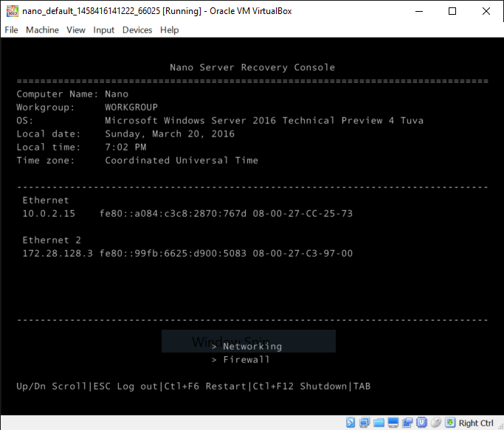Open the shared folders status icon
The height and width of the screenshot is (430, 504).
click(379, 423)
